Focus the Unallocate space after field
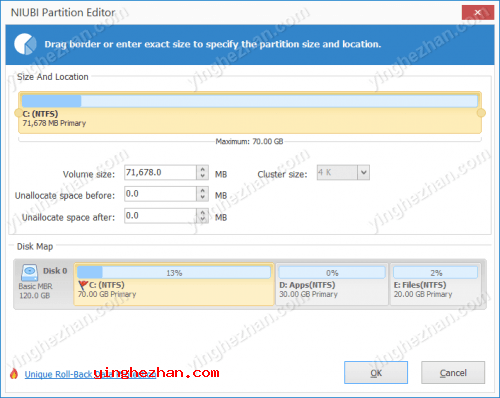Viewport: 500px width, 398px height. (x=161, y=216)
